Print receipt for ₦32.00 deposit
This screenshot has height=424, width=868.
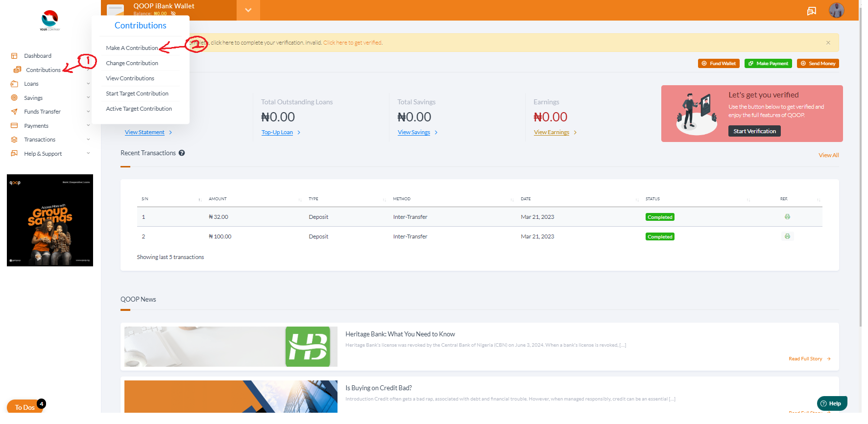click(x=787, y=216)
